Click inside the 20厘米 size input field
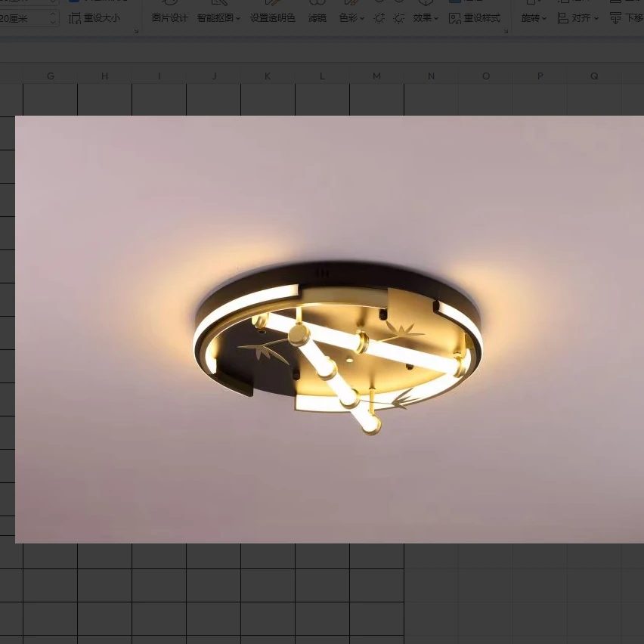The image size is (644, 644). pyautogui.click(x=23, y=18)
